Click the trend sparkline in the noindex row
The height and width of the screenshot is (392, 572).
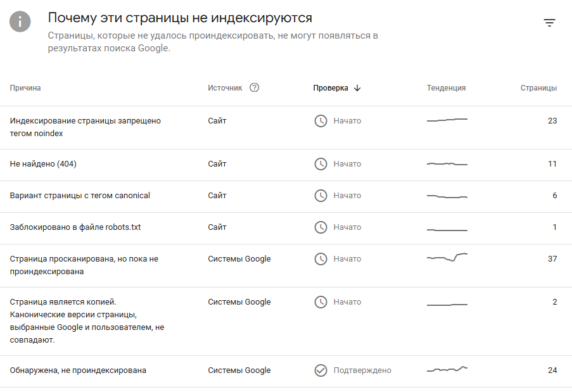[447, 120]
